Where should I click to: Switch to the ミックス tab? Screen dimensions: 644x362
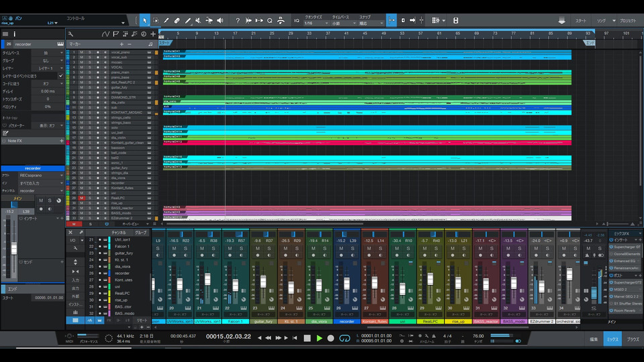click(x=612, y=340)
